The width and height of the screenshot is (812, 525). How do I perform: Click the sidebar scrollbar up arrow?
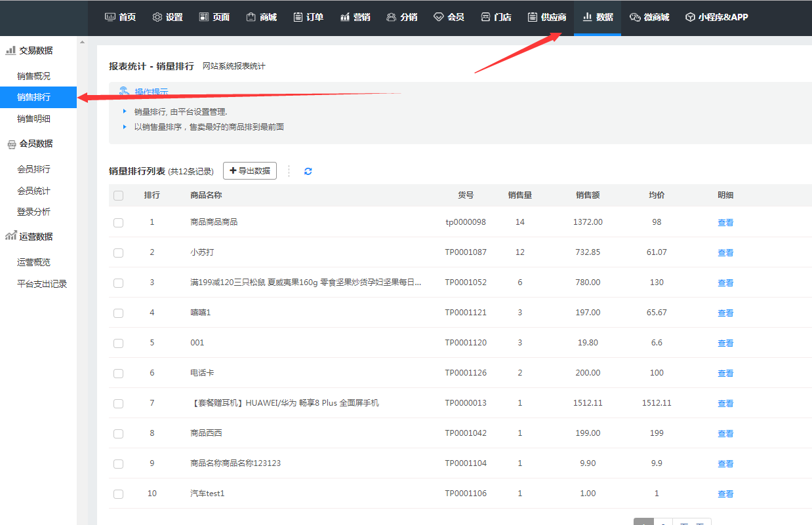[82, 43]
